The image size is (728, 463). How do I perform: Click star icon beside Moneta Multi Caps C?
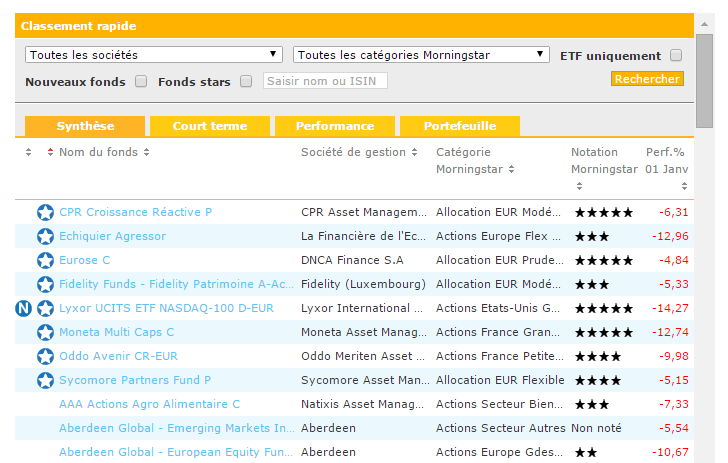click(45, 332)
